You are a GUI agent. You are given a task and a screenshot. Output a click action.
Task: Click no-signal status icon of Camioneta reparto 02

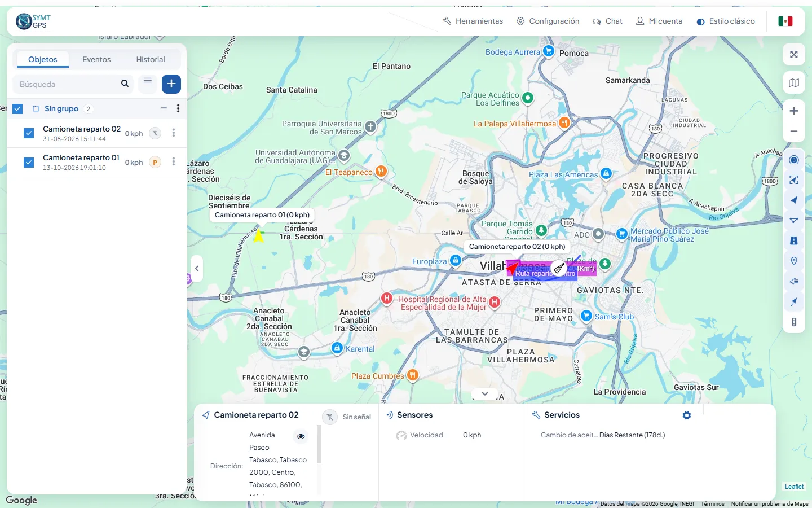pyautogui.click(x=155, y=133)
